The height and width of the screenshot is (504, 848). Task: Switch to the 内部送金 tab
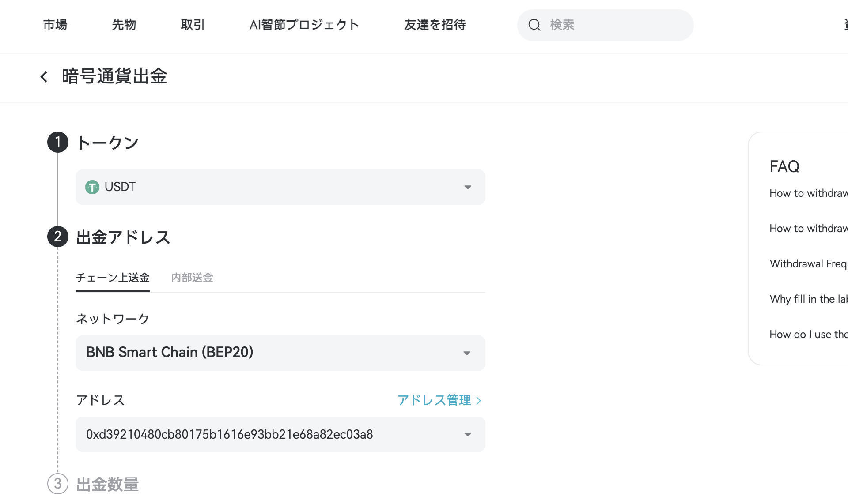[x=192, y=278]
